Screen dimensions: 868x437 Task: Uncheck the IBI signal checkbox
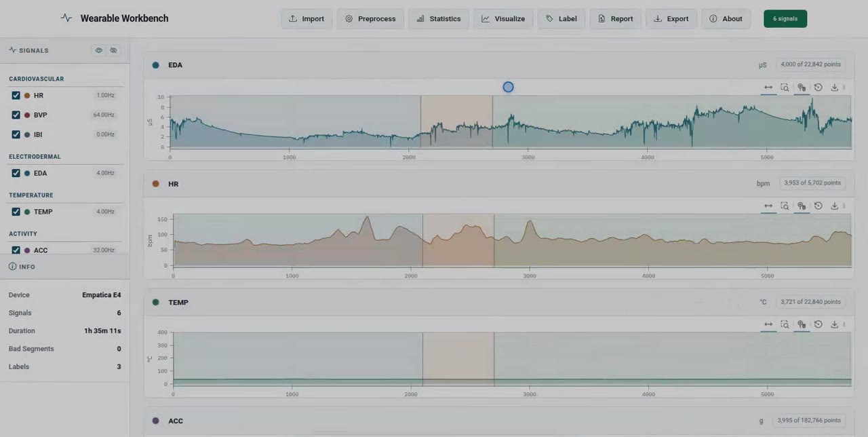click(16, 134)
